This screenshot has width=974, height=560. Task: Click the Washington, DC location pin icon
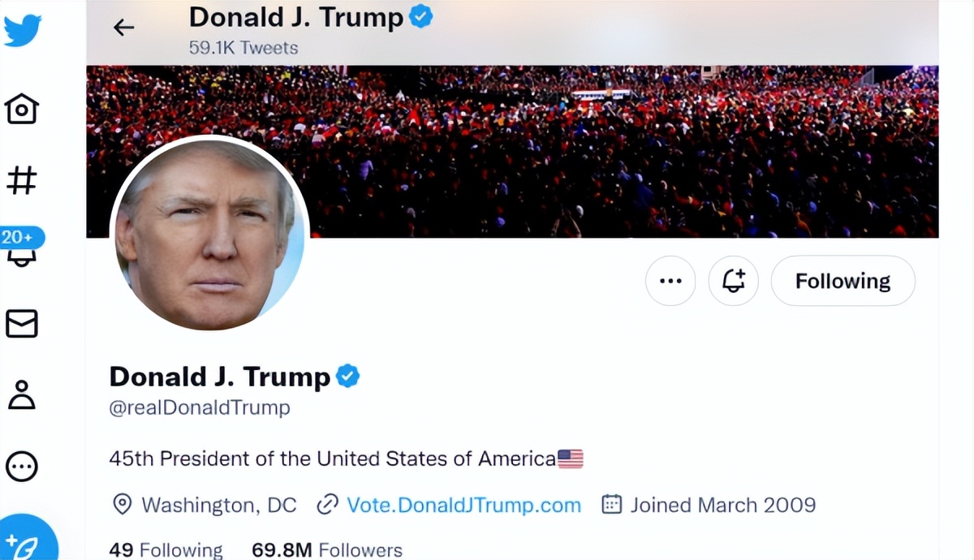tap(122, 505)
